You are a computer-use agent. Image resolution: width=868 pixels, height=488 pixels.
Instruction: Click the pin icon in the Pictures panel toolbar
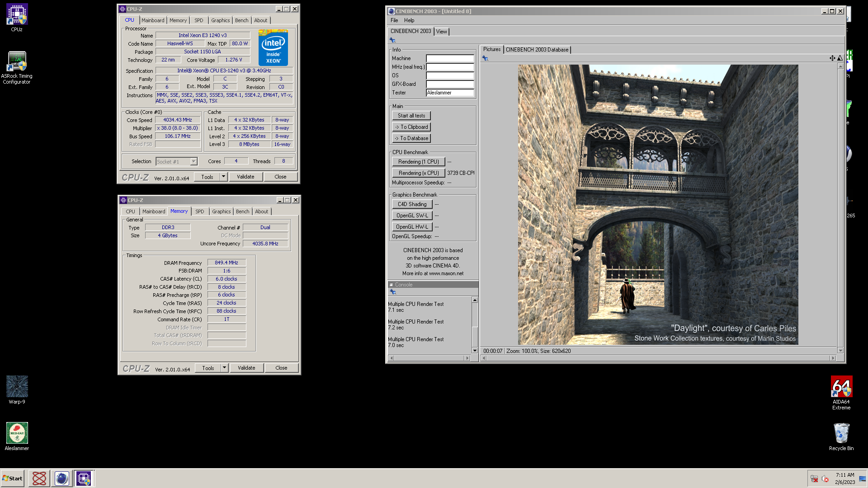[485, 58]
